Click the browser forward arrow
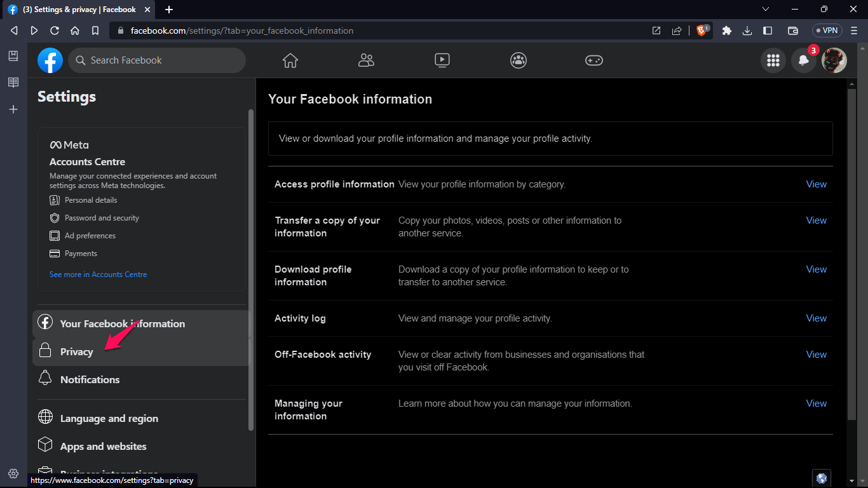Screen dimensions: 868x488 [34, 30]
